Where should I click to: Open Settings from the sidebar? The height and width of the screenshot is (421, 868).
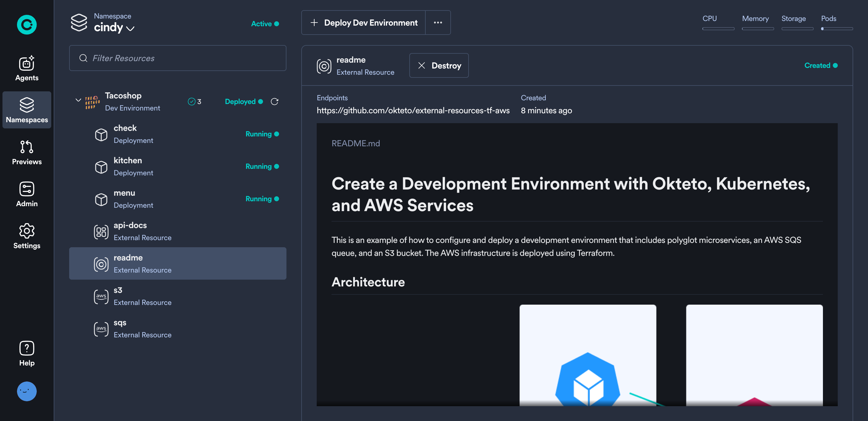[x=27, y=236]
